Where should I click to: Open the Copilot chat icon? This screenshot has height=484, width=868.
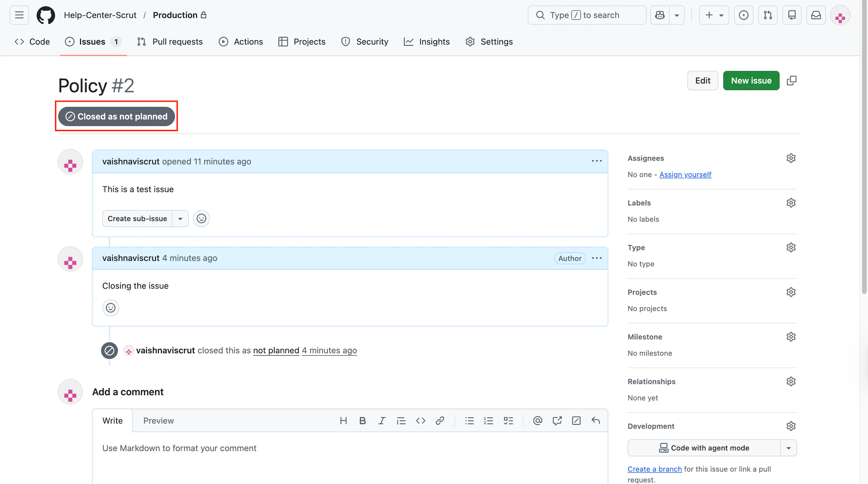(x=660, y=15)
